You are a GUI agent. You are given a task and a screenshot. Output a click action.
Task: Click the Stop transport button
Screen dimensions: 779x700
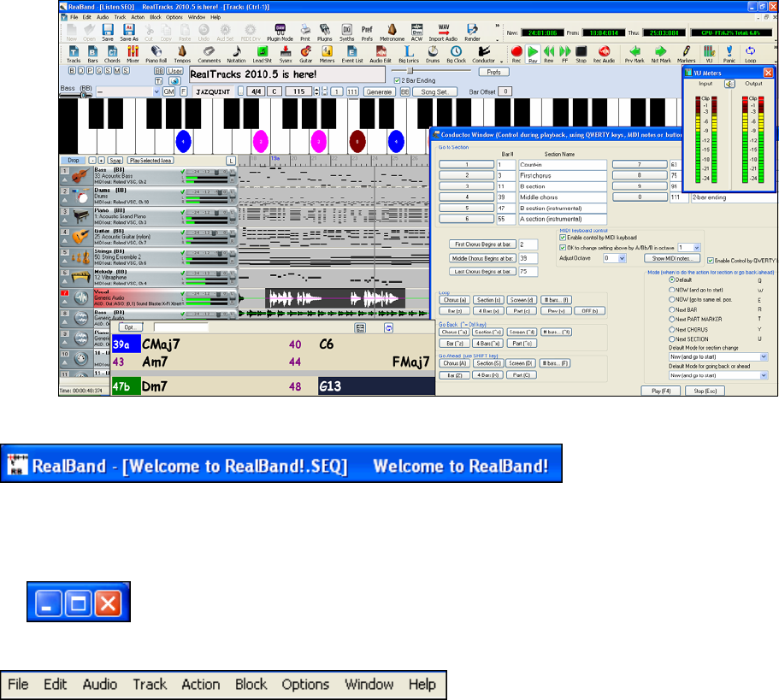[x=581, y=54]
